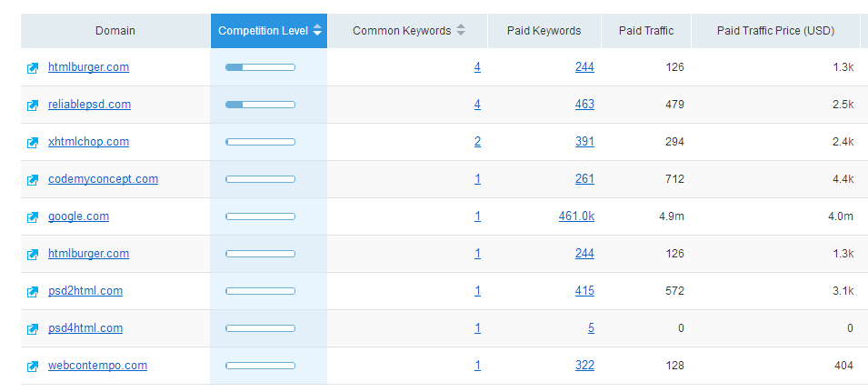The image size is (868, 392).
Task: Select paid traffic value 294
Action: click(674, 142)
